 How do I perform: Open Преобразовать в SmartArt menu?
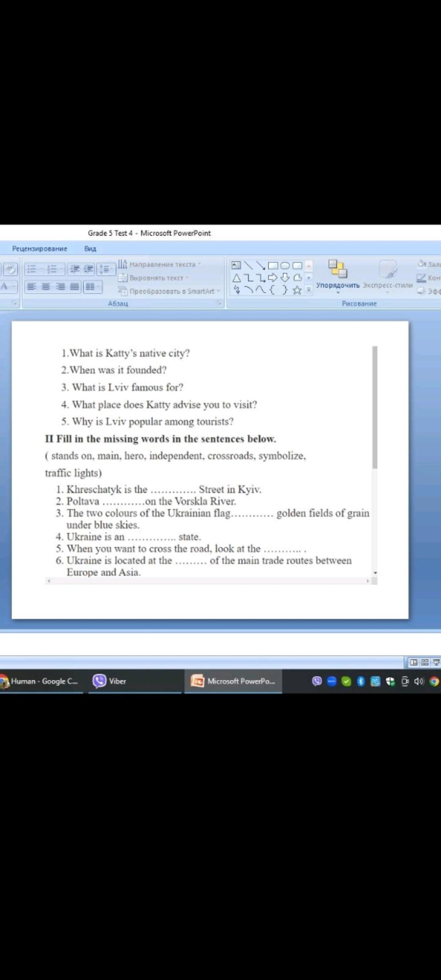pyautogui.click(x=169, y=291)
